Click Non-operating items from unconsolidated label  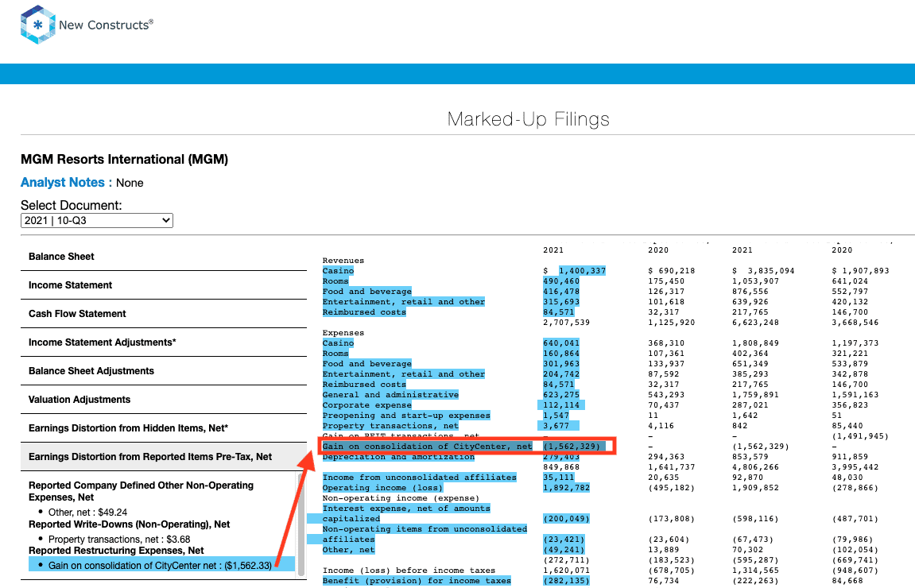[425, 529]
